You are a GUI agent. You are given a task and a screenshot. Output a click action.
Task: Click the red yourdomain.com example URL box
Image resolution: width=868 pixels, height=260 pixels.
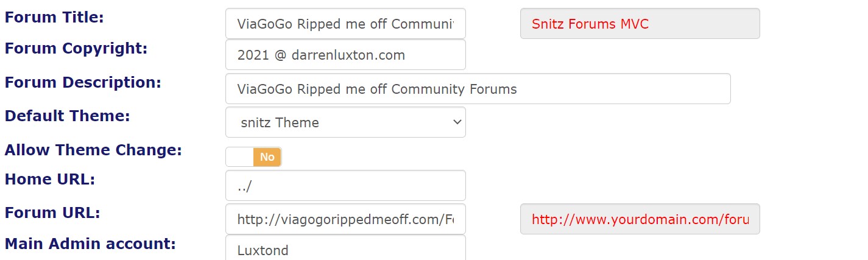coord(640,219)
